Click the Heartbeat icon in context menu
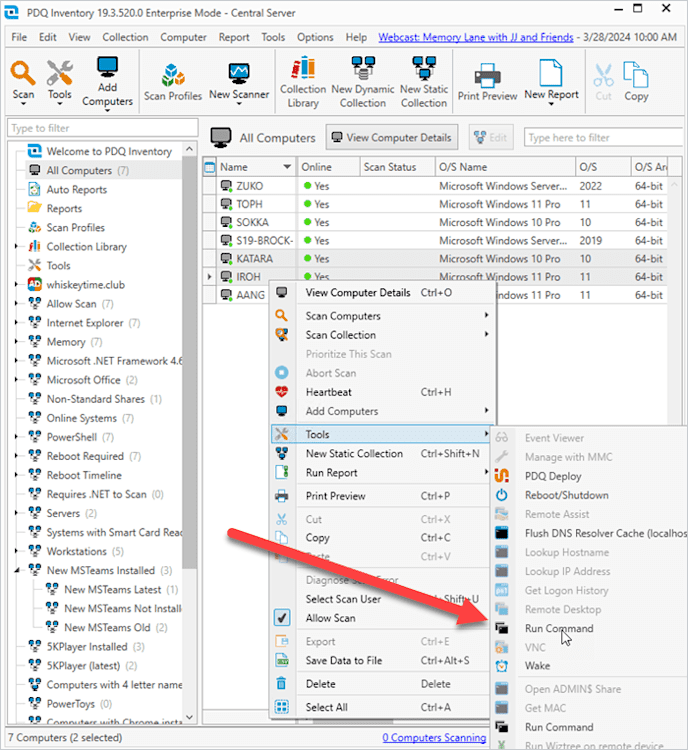The width and height of the screenshot is (688, 750). tap(281, 392)
